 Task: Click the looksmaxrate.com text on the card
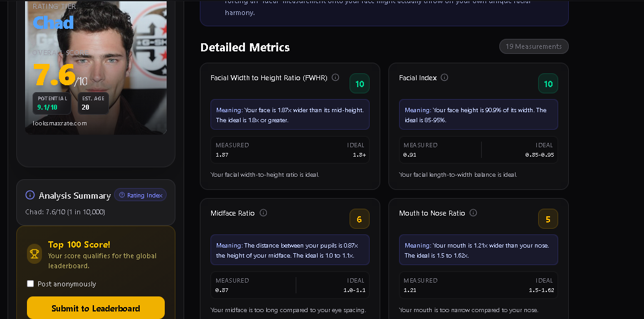click(x=60, y=123)
